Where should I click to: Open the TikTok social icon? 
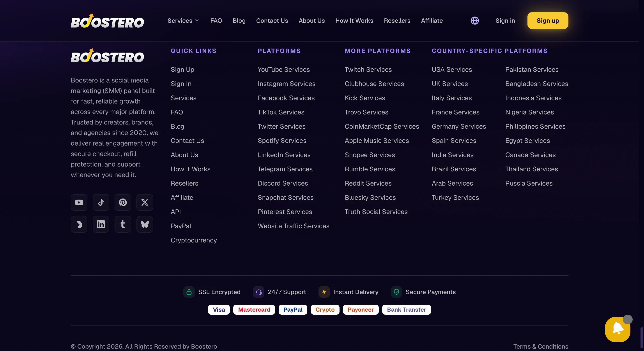point(101,202)
